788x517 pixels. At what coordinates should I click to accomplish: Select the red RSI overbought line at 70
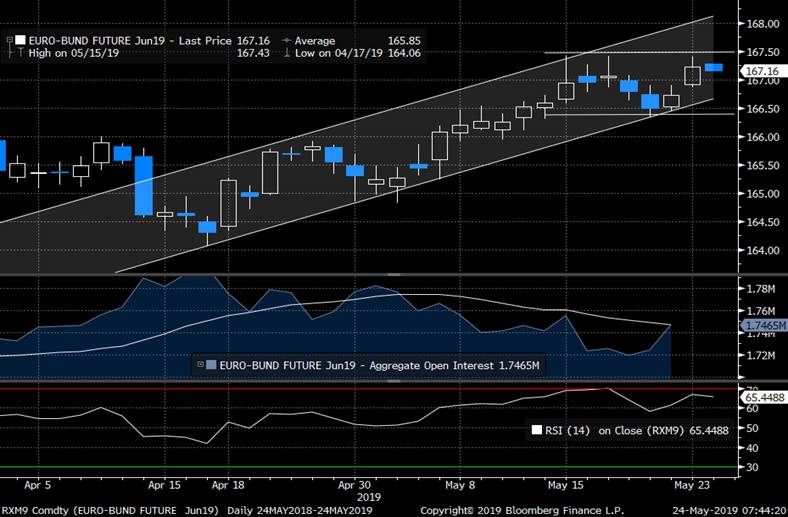click(x=369, y=388)
